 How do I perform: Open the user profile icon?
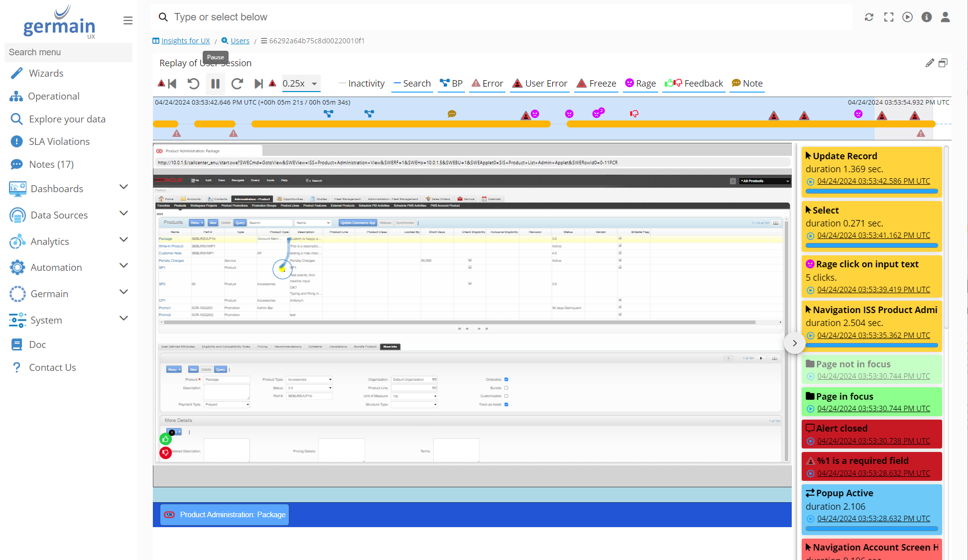pyautogui.click(x=945, y=17)
